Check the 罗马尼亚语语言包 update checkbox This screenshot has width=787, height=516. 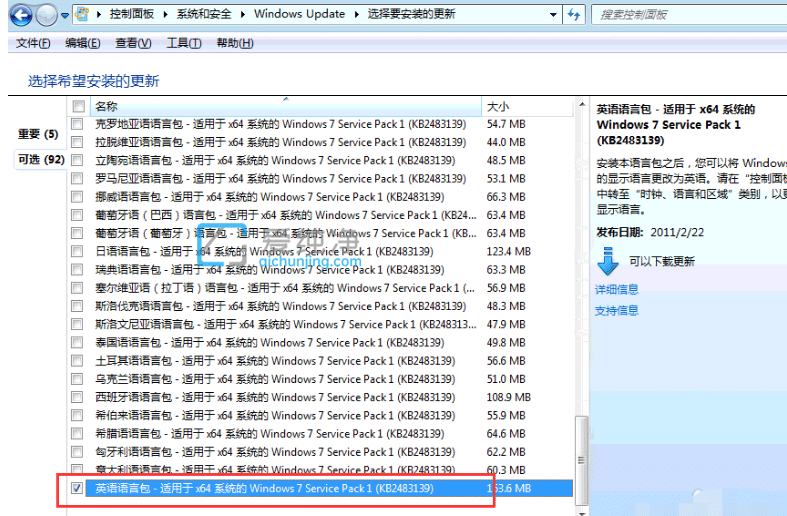[x=77, y=179]
